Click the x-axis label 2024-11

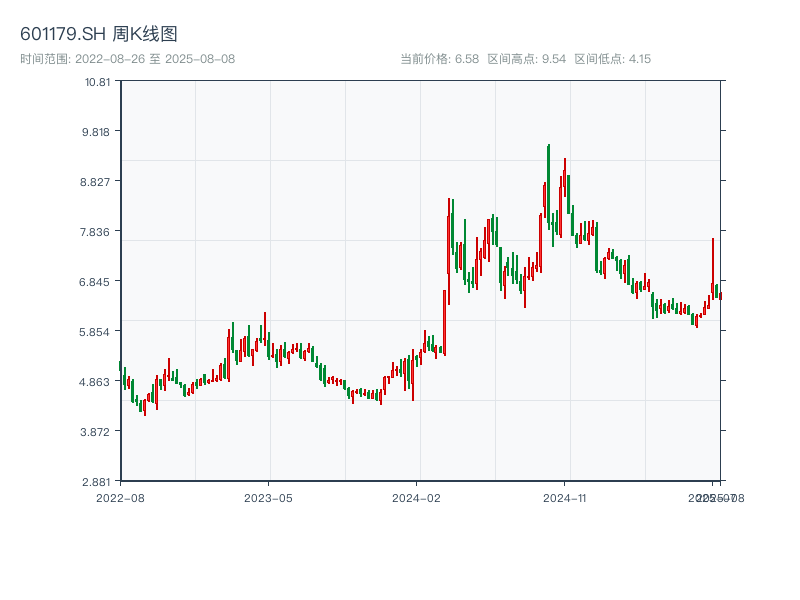pyautogui.click(x=564, y=498)
